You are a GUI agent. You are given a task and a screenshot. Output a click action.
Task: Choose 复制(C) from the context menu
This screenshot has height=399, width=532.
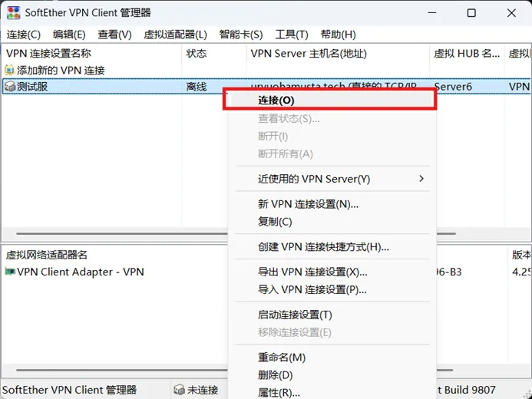point(275,222)
